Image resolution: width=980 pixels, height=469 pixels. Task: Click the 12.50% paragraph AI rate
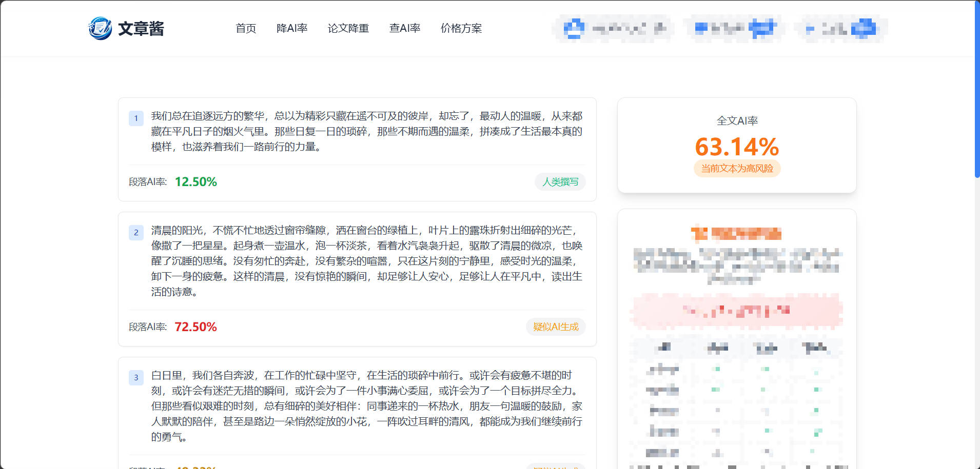point(196,182)
